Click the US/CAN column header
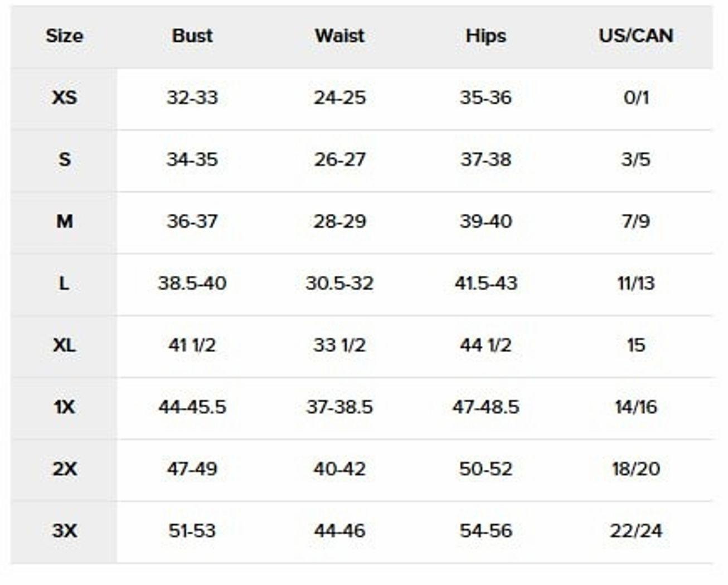 [x=635, y=36]
